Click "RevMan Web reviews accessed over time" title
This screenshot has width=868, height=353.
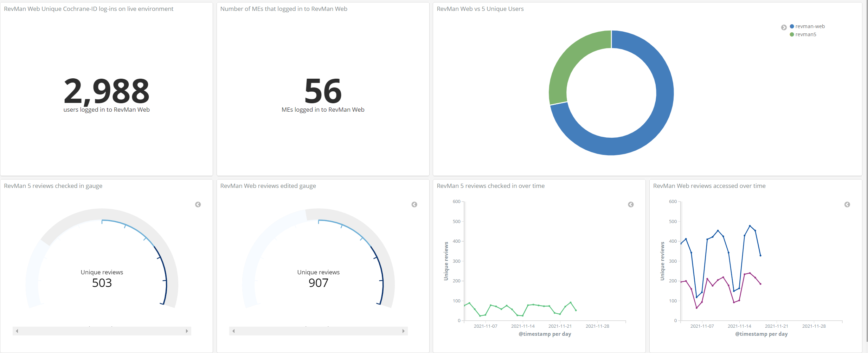coord(709,186)
